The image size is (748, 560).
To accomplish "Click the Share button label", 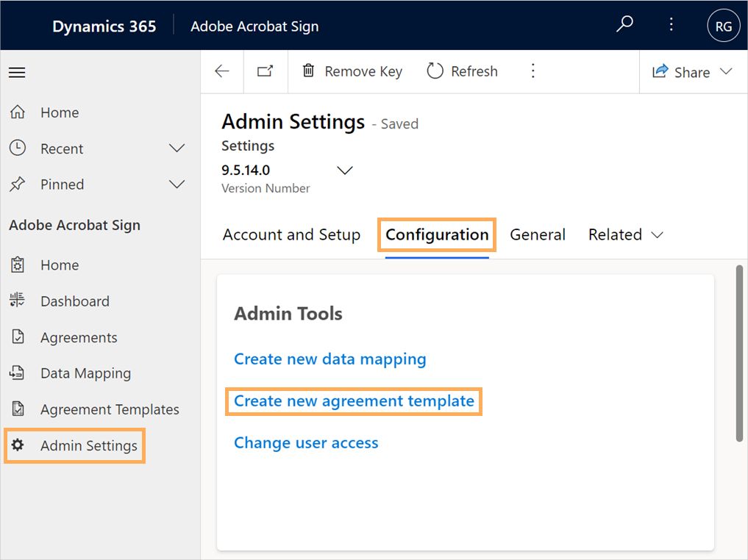I will tap(691, 73).
